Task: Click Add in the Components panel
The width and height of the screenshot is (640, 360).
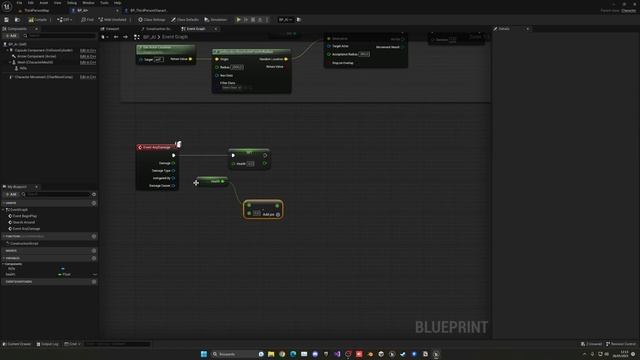Action: (11, 36)
